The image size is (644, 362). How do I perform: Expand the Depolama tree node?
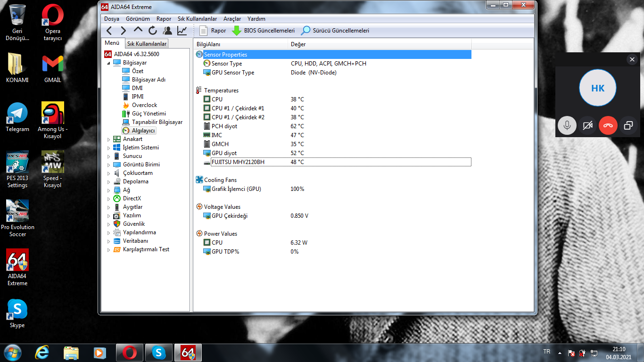(108, 181)
